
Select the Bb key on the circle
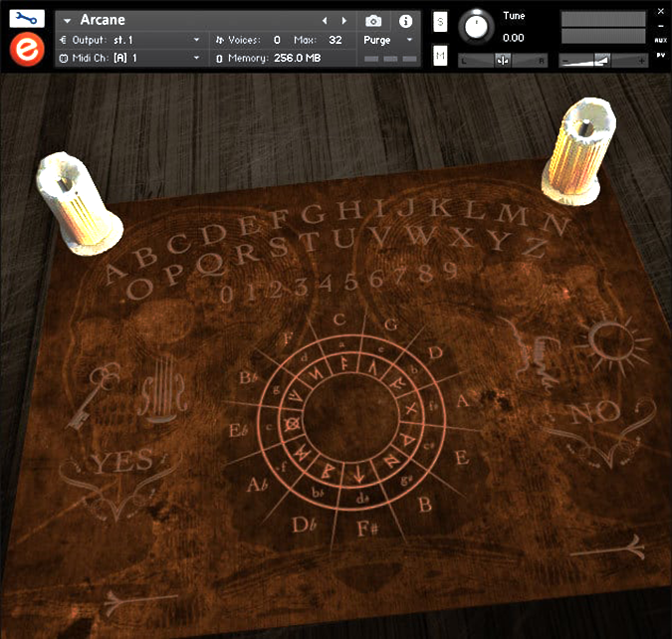249,378
